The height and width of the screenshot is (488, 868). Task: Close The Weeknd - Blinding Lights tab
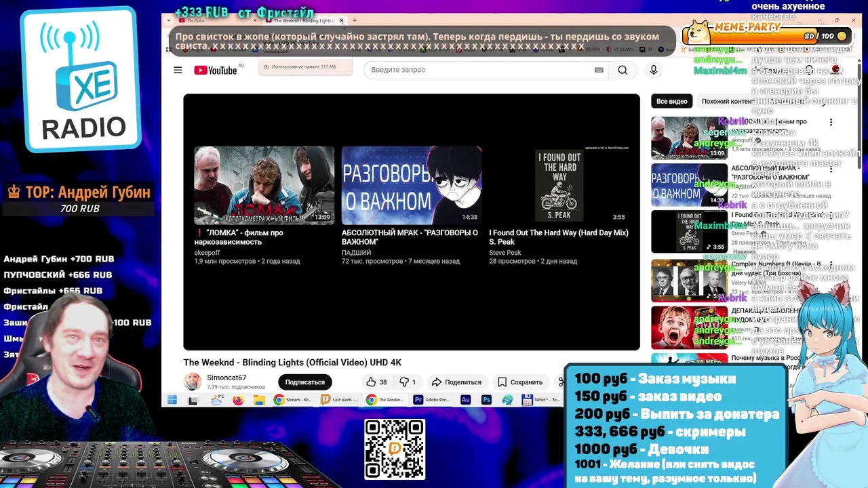[x=342, y=20]
